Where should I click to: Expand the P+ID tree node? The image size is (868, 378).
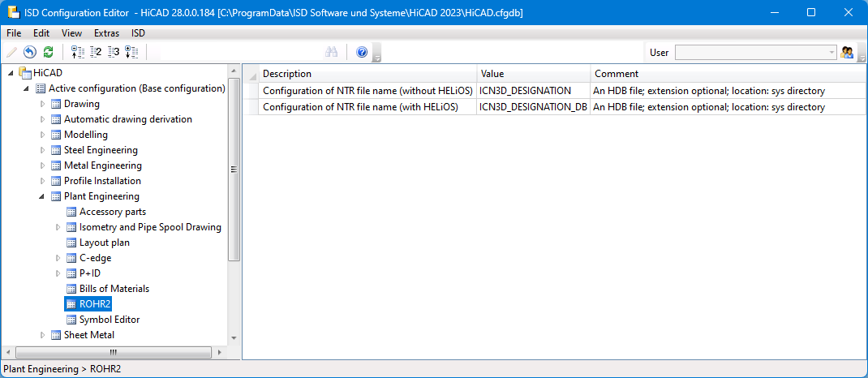(x=58, y=273)
